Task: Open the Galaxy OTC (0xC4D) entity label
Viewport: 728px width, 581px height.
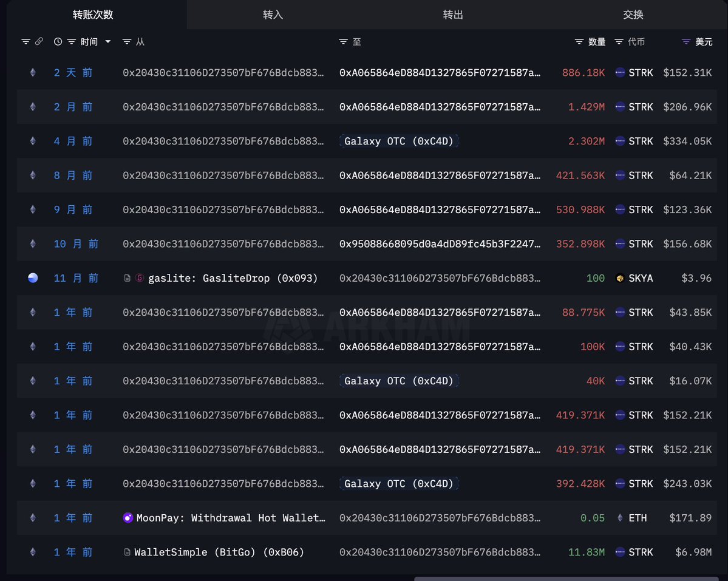Action: point(399,141)
